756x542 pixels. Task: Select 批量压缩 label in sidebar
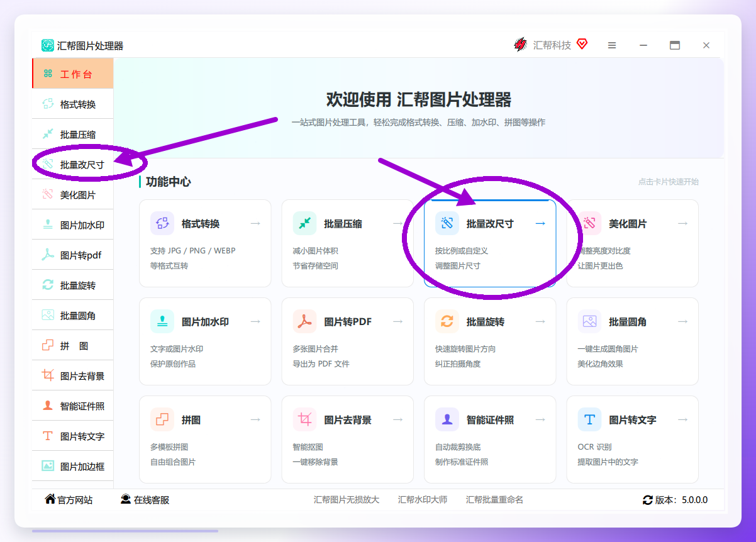click(x=78, y=135)
